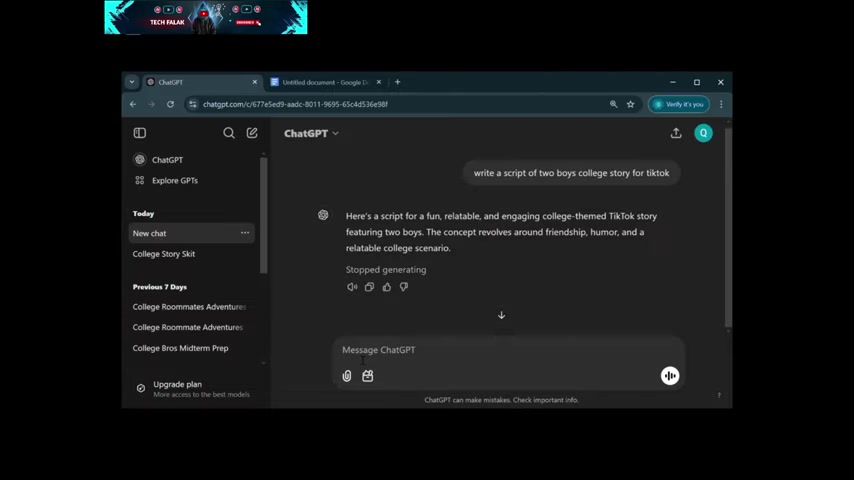Click the sidebar scrollbar

click(x=264, y=215)
